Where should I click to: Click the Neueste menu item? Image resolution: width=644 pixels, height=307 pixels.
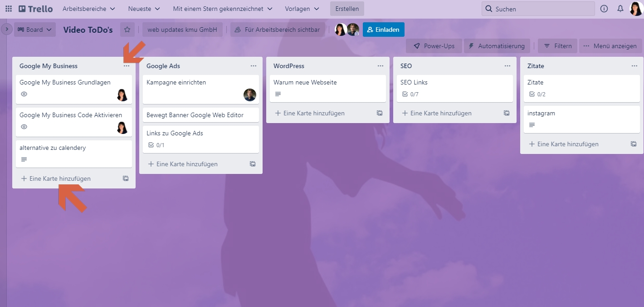(x=143, y=8)
